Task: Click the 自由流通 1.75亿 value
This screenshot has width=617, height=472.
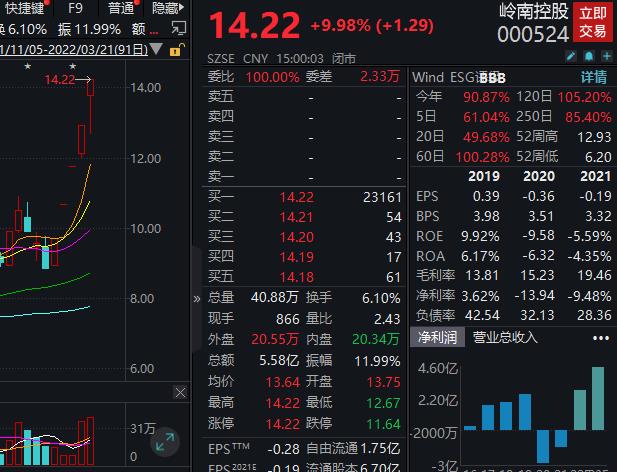Action: [x=380, y=448]
